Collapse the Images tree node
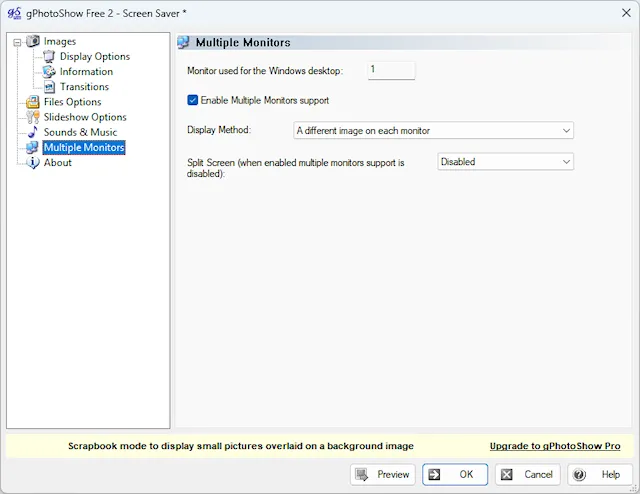Viewport: 640px width, 494px height. tap(17, 42)
